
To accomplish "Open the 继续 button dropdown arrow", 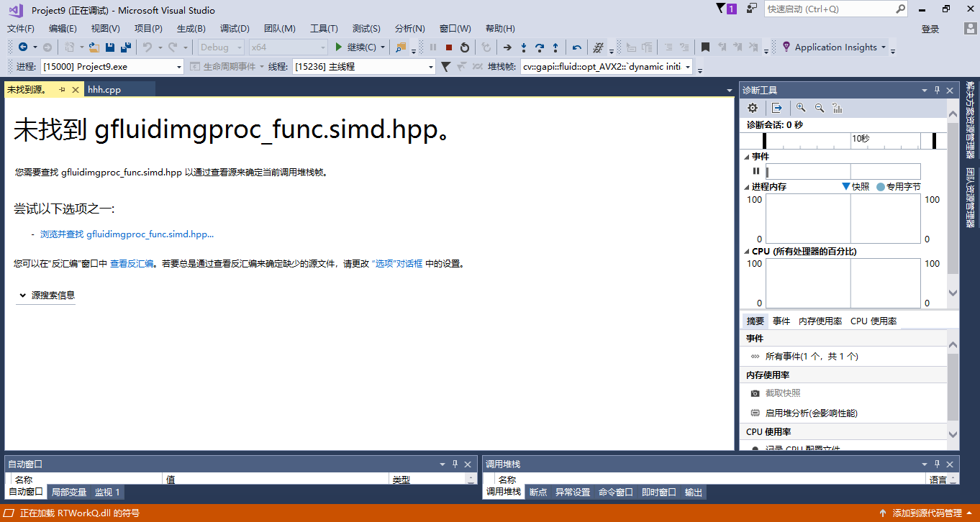I will 383,47.
